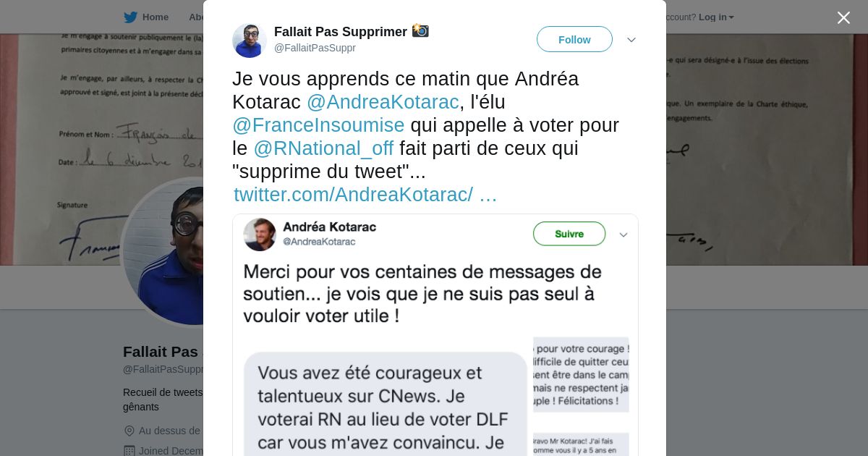Follow Fallait Pas Supprimer
Image resolution: width=868 pixels, height=456 pixels.
tap(574, 40)
